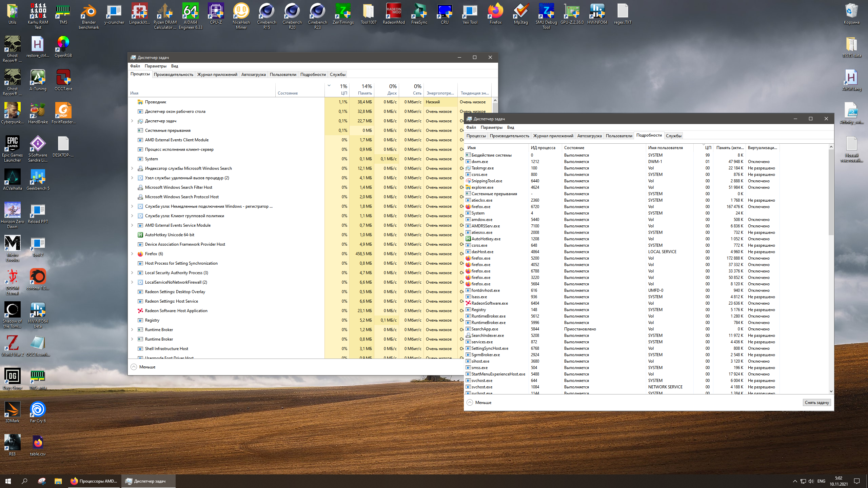Expand the Диспетчер задач process row
The width and height of the screenshot is (868, 488).
click(x=132, y=121)
